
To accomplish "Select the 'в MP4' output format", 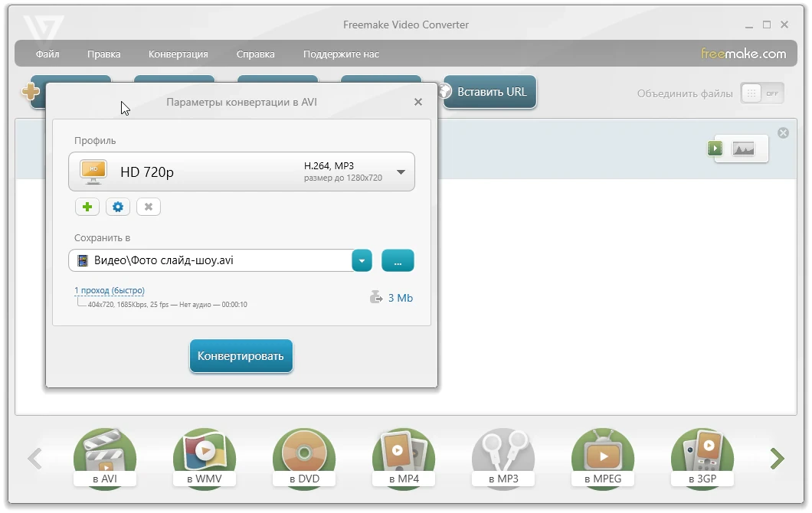I will [x=404, y=459].
